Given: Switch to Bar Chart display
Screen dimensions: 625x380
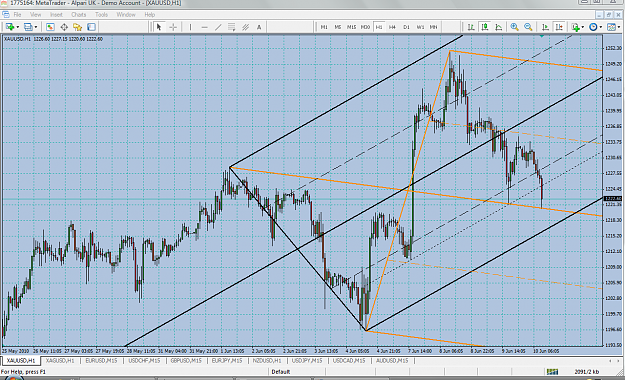Looking at the screenshot, I should coord(471,27).
